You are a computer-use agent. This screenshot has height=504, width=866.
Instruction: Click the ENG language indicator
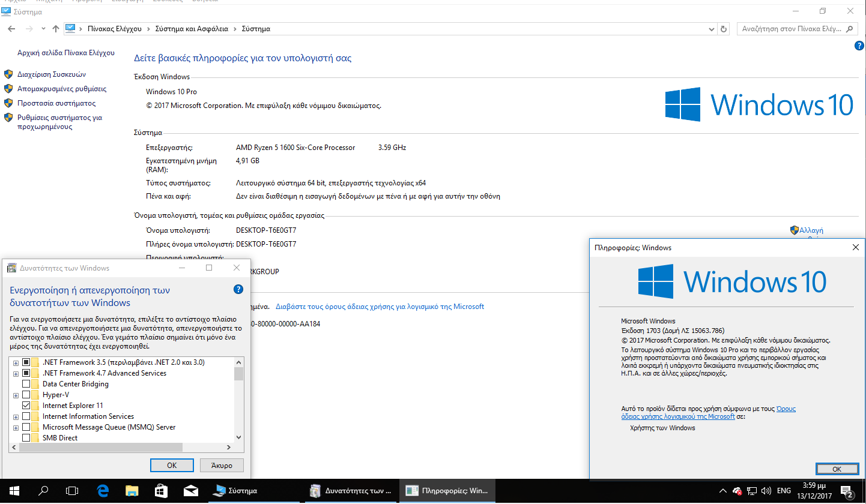784,491
